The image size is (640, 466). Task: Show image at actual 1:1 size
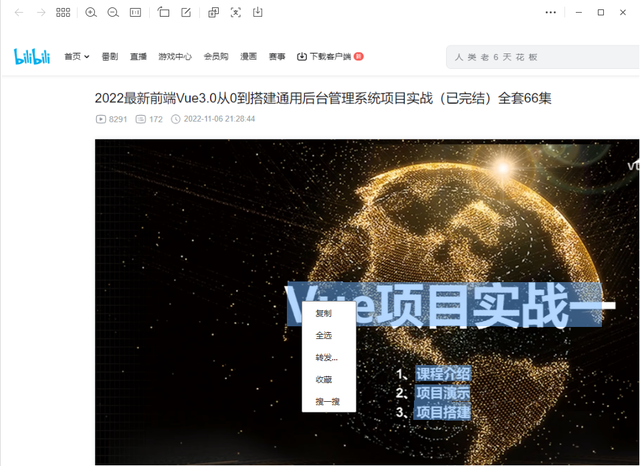coord(135,13)
